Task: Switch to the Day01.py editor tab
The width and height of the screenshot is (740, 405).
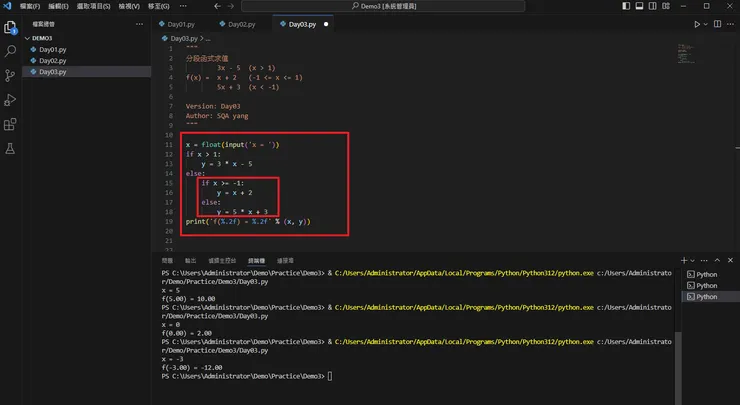Action: 180,23
